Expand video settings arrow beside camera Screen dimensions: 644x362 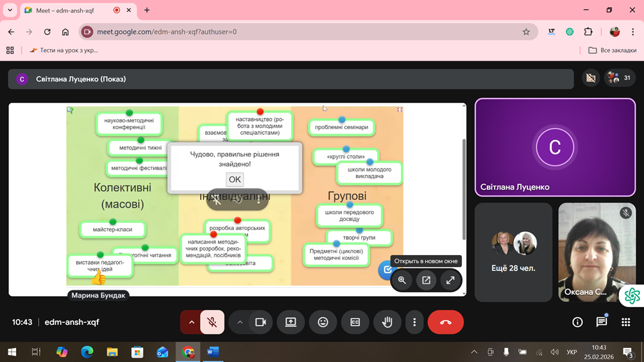click(x=240, y=322)
